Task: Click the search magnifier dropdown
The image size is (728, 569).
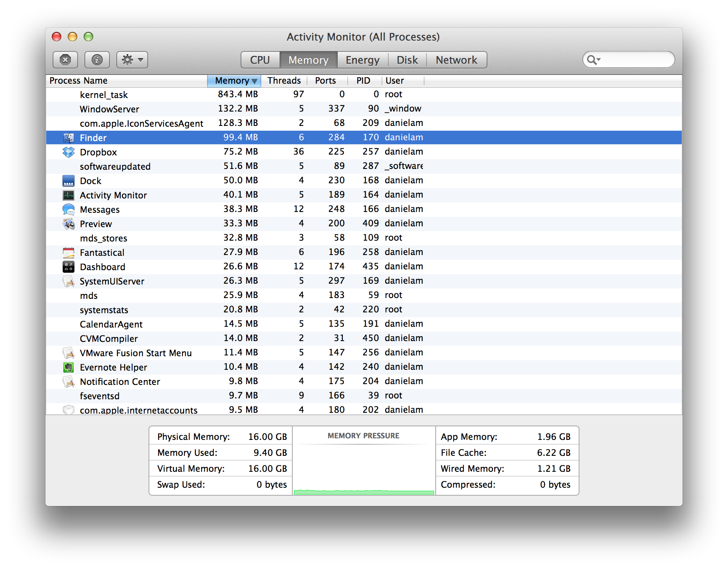Action: click(593, 60)
